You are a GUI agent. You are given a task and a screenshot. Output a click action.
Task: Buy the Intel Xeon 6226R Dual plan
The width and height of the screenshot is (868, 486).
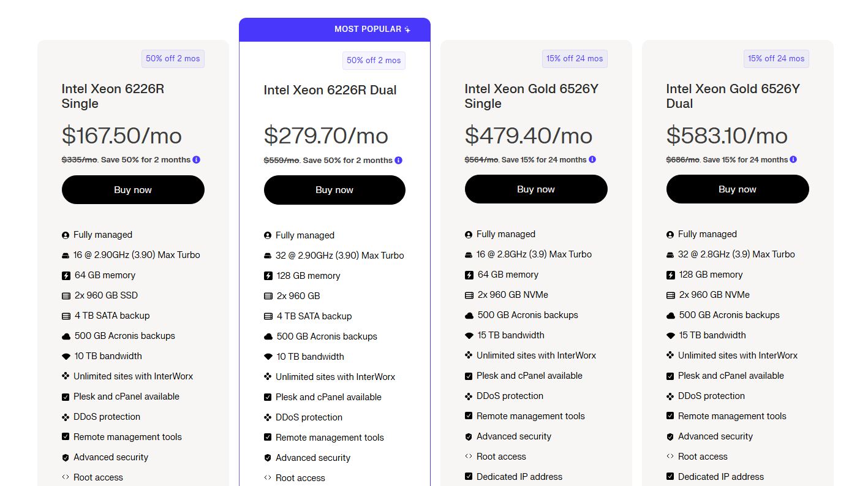(x=334, y=190)
